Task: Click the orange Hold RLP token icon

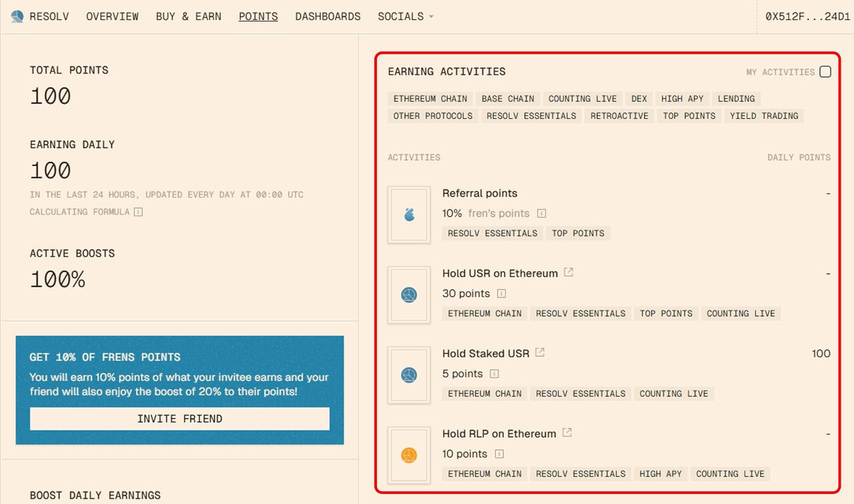Action: point(408,455)
